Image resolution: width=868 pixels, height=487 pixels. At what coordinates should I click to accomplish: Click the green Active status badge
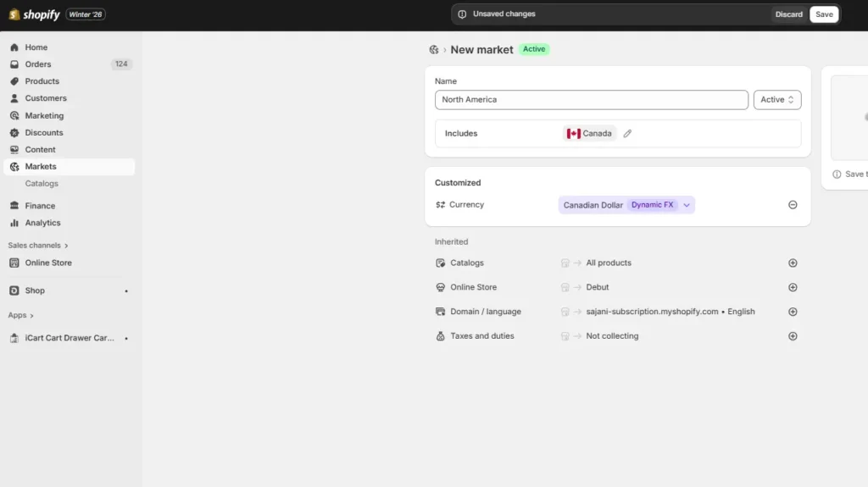point(534,49)
